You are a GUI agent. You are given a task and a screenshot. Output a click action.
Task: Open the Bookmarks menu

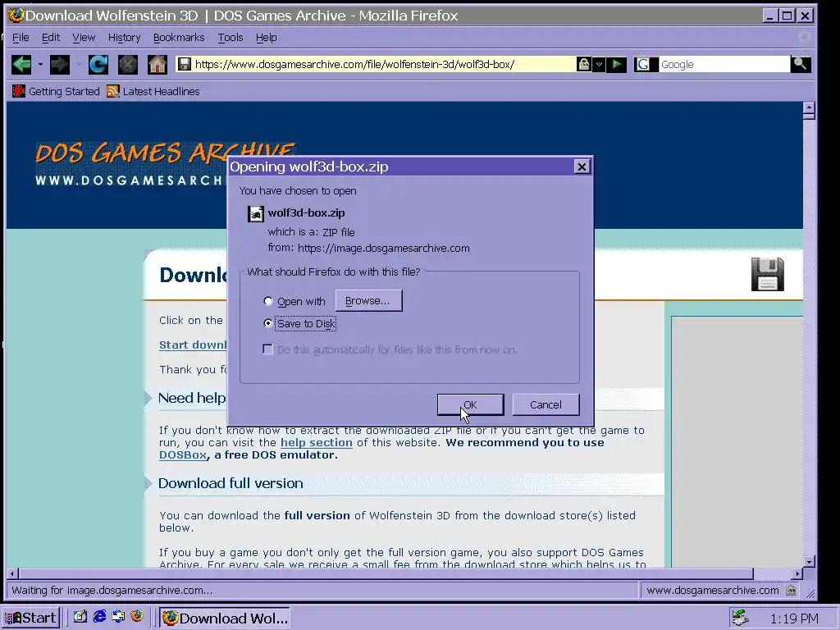pyautogui.click(x=179, y=38)
